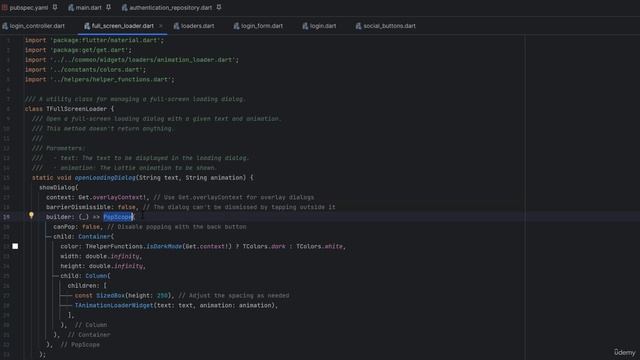Screen dimensions: 640x360
Task: Click the SizedBox widget name
Action: [x=111, y=296]
